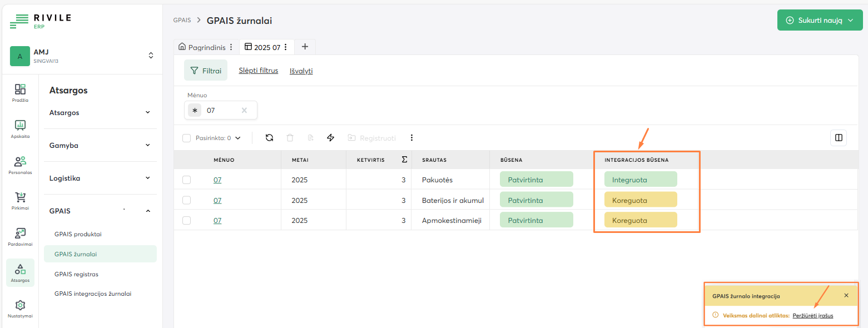Viewport: 868px width, 328px height.
Task: Click the Peržiūrėti įrašus link
Action: 813,315
